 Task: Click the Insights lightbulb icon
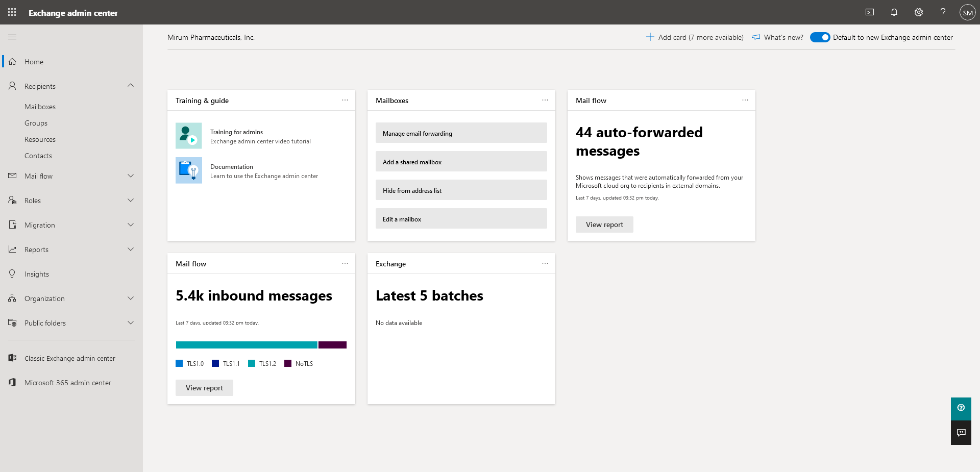click(12, 274)
